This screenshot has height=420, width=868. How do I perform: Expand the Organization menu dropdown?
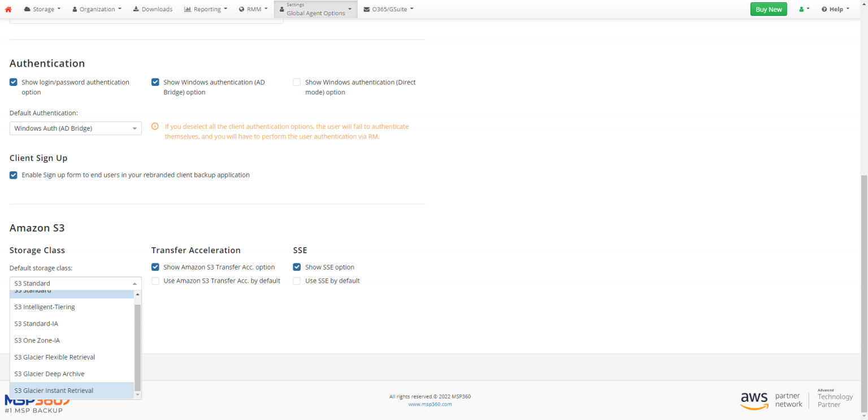(97, 8)
